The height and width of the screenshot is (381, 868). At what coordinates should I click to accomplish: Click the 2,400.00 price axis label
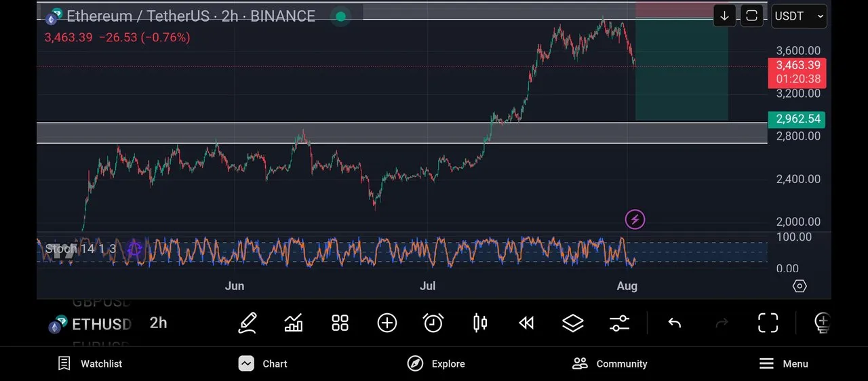point(798,179)
